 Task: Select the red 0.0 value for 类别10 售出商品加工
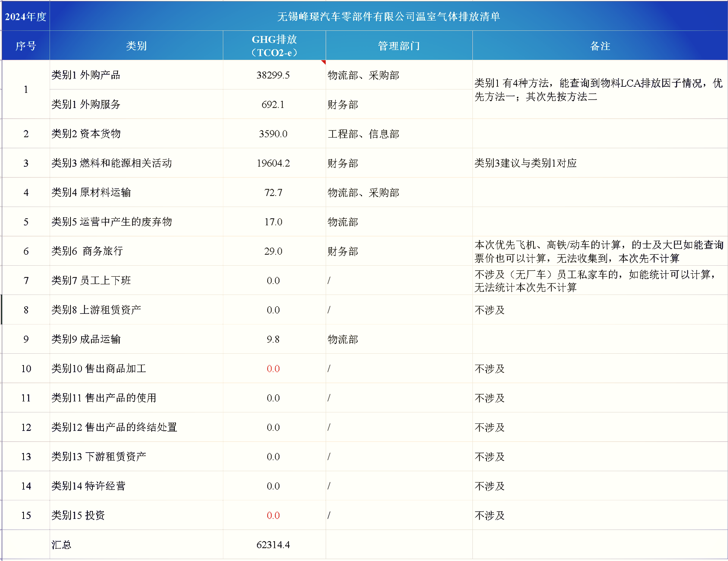click(x=274, y=368)
